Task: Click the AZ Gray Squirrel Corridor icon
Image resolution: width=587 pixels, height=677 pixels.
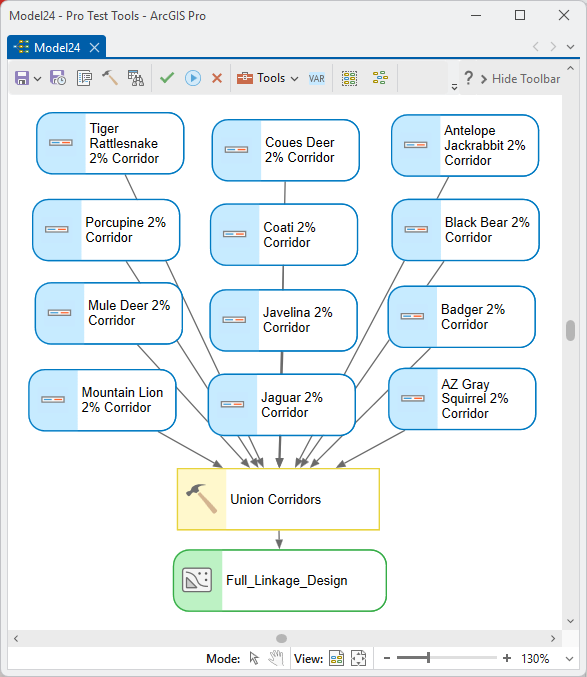Action: click(x=413, y=398)
